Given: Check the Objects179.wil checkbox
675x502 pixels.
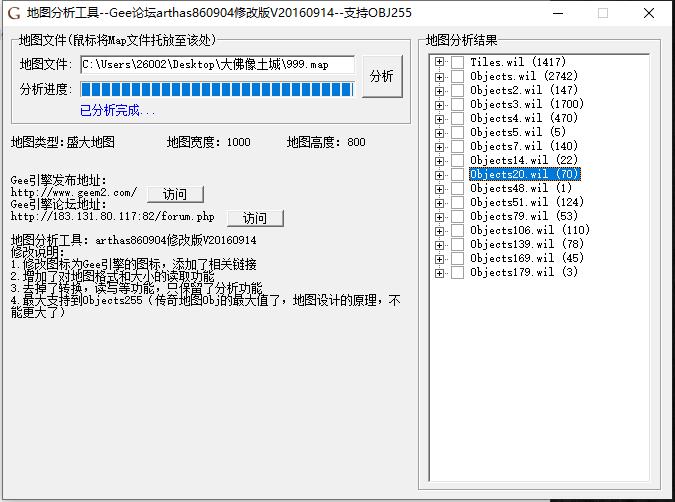Looking at the screenshot, I should (x=457, y=273).
